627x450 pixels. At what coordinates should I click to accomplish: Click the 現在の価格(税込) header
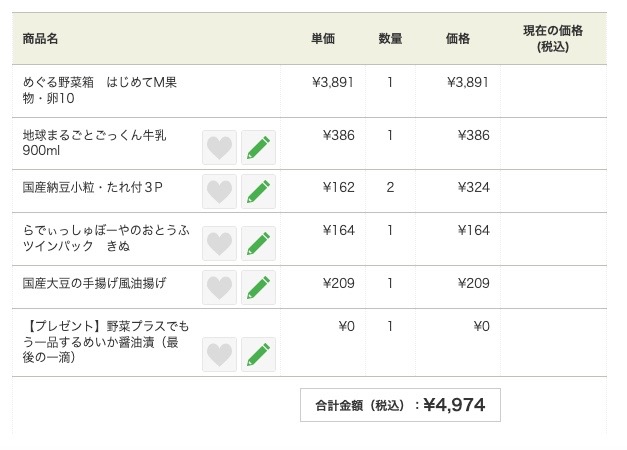coord(552,39)
